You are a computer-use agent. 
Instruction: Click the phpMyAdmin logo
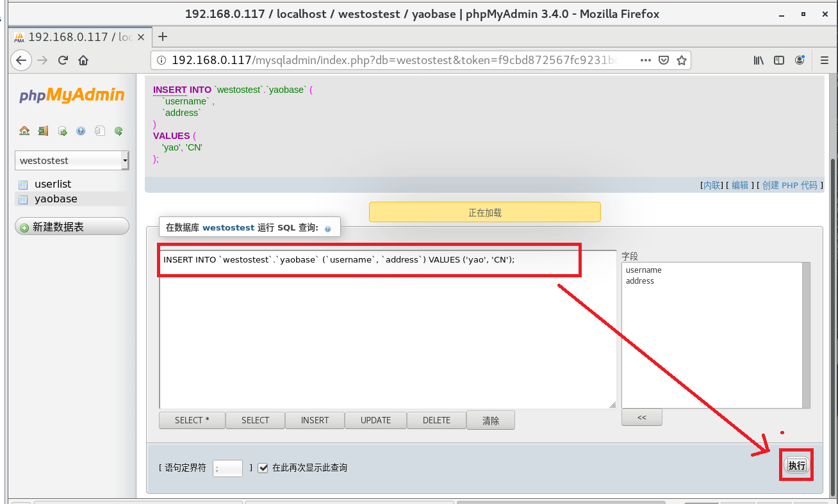tap(72, 95)
